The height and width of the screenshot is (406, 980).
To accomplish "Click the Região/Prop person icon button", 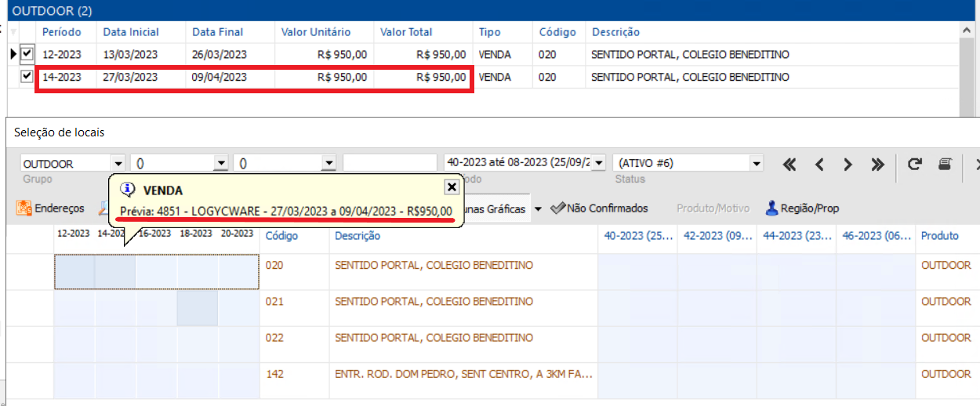I will pos(802,208).
